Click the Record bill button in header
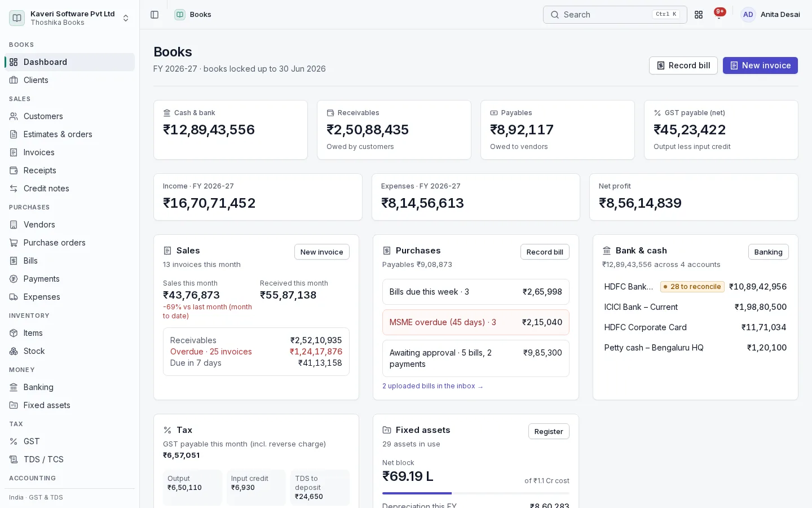This screenshot has height=508, width=812. (x=683, y=65)
